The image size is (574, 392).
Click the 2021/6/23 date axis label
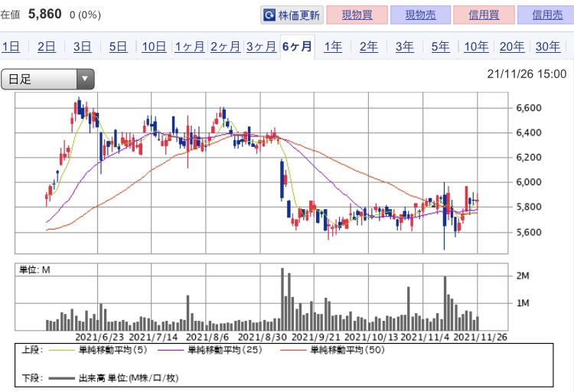(x=99, y=337)
